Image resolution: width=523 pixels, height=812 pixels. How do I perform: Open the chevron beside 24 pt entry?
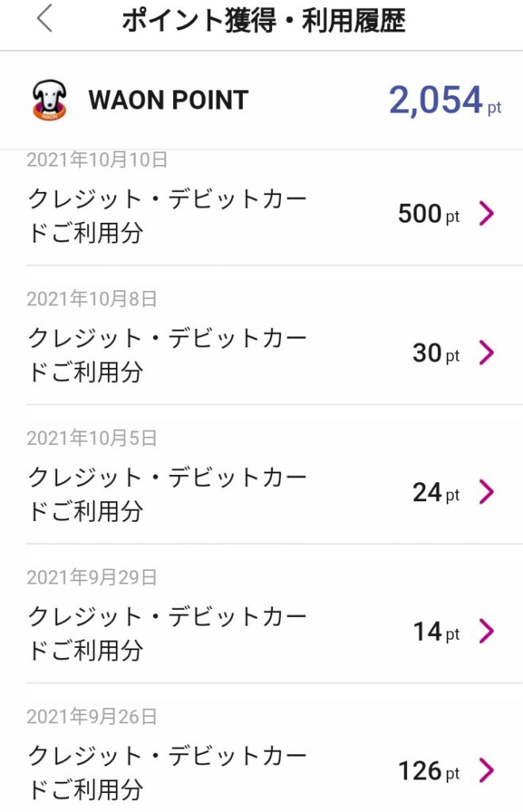tap(486, 492)
